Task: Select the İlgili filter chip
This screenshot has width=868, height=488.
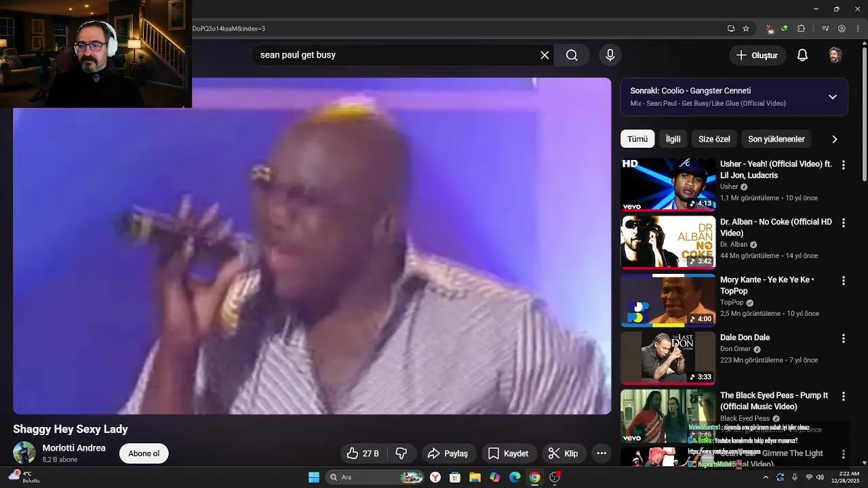Action: (673, 139)
